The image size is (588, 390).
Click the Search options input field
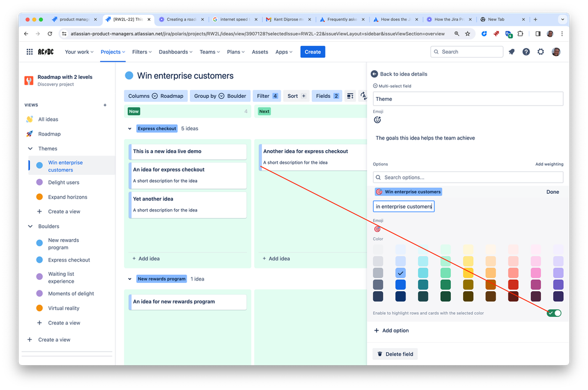468,177
